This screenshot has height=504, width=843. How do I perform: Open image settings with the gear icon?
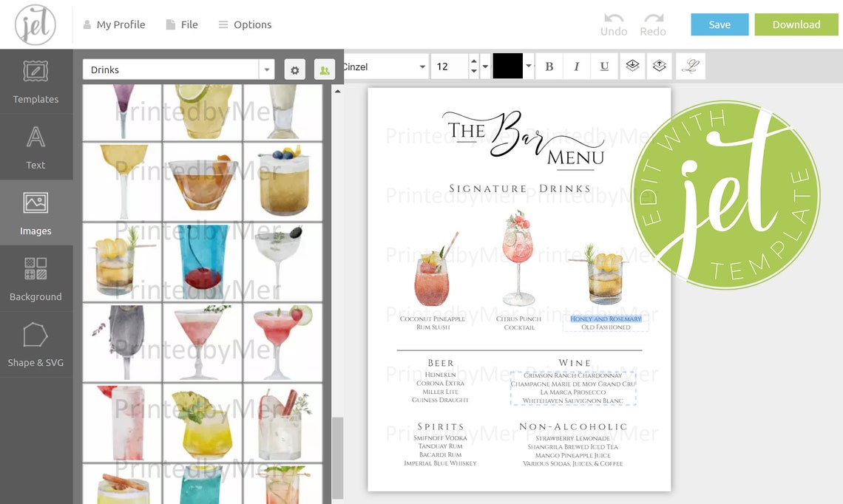pos(294,69)
